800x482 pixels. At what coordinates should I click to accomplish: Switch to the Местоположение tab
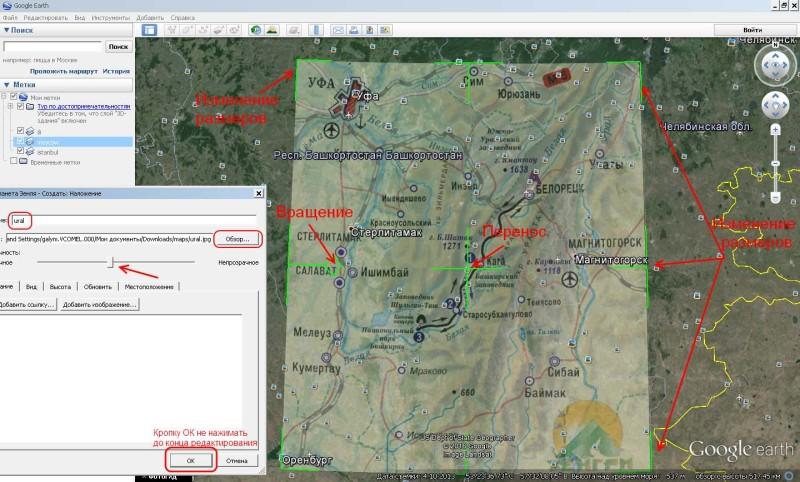coord(149,287)
